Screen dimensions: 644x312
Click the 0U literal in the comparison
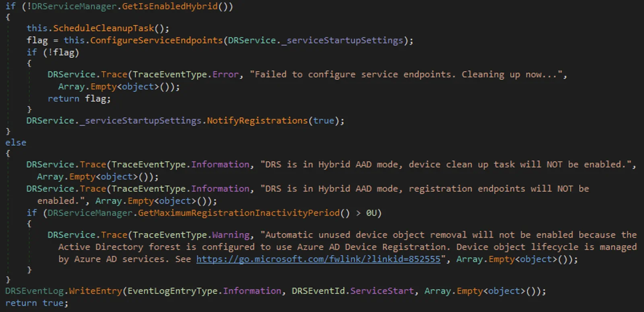click(x=371, y=213)
